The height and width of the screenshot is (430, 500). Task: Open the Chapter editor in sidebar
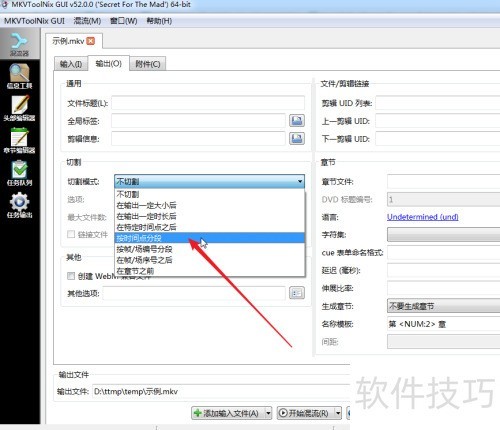(x=19, y=141)
